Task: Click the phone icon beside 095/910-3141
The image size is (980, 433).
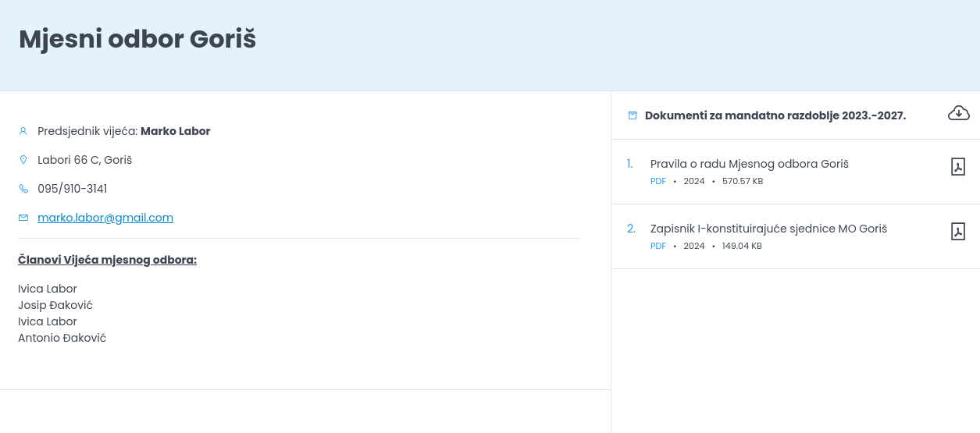Action: pyautogui.click(x=23, y=189)
